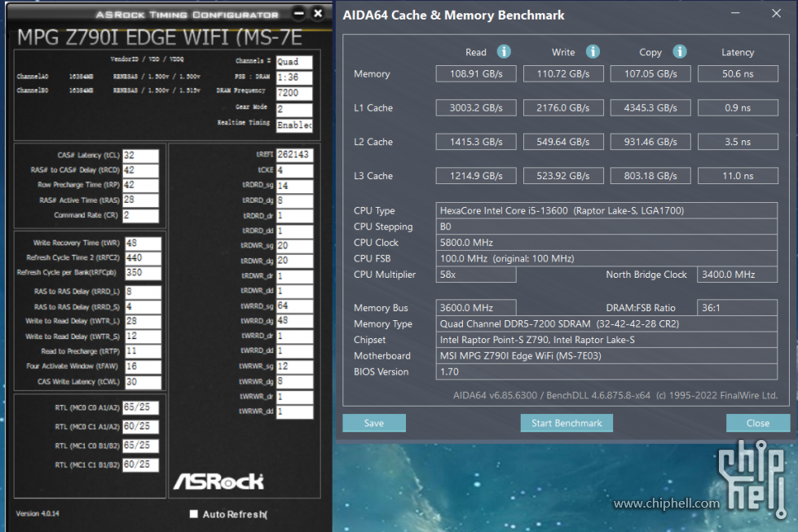Screen dimensions: 798x532
Task: Click L3 Cache Latency value 11.0 ns
Action: point(738,176)
